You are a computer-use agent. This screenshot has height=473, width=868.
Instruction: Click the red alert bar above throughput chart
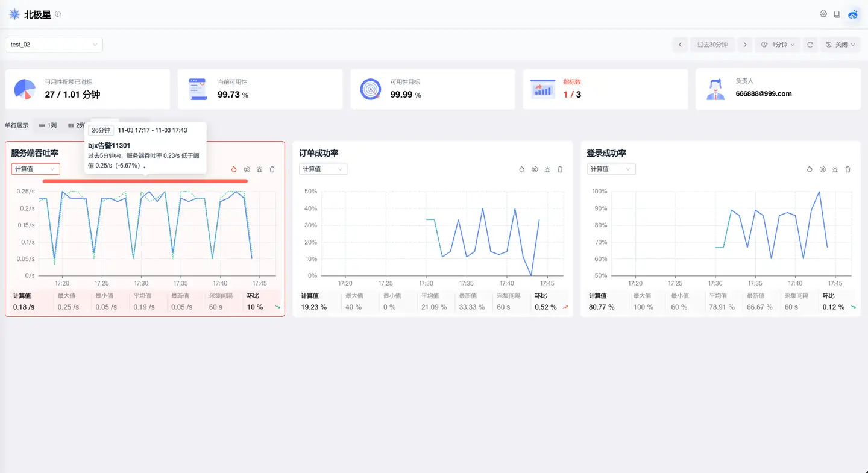(145, 181)
